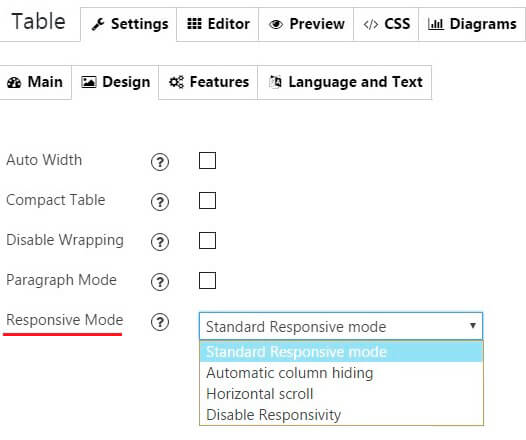526x440 pixels.
Task: Click the wrench icon on Settings tab
Action: click(x=98, y=24)
